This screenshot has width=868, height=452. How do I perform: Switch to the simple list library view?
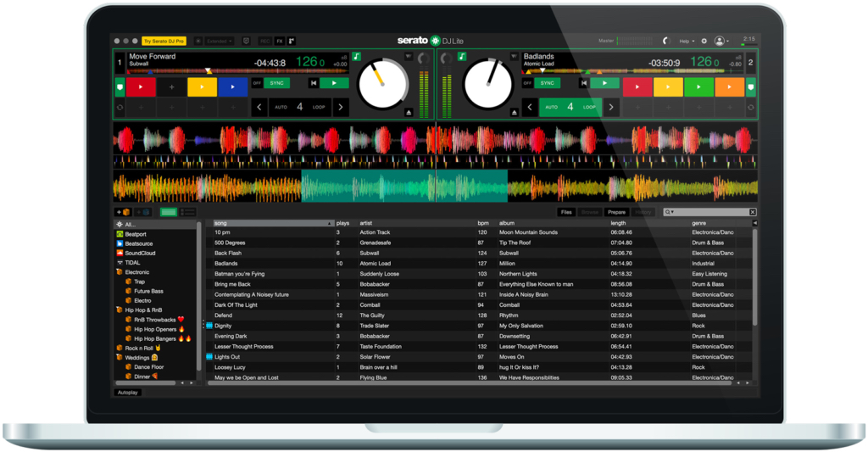click(x=169, y=212)
